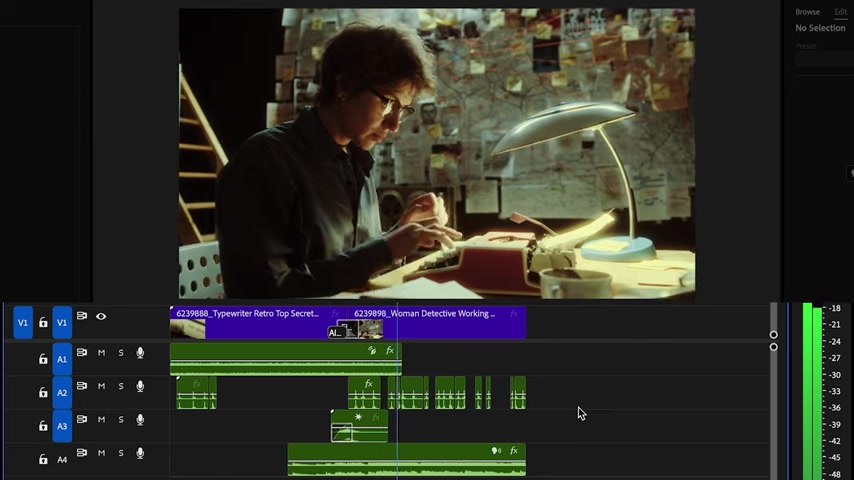This screenshot has width=854, height=480.
Task: Toggle the lock on video track V1
Action: point(43,323)
